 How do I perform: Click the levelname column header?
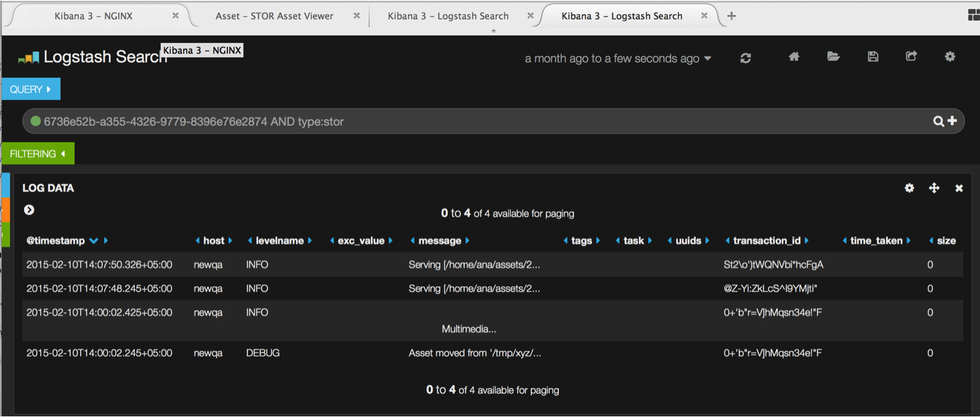click(x=280, y=241)
